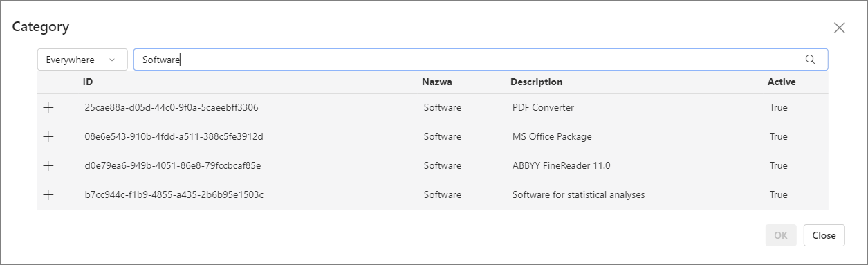
Task: Select ID 08e6e543-910b-4fdd-a511-388c5fe3912d
Action: coord(174,136)
